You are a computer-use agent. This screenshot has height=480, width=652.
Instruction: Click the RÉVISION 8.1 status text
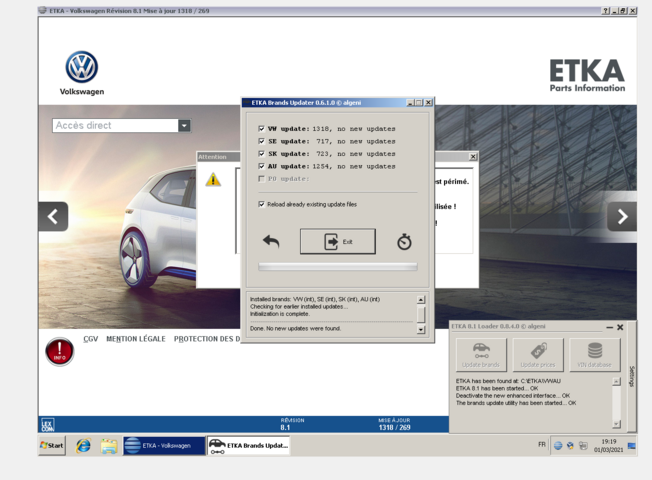pyautogui.click(x=292, y=424)
